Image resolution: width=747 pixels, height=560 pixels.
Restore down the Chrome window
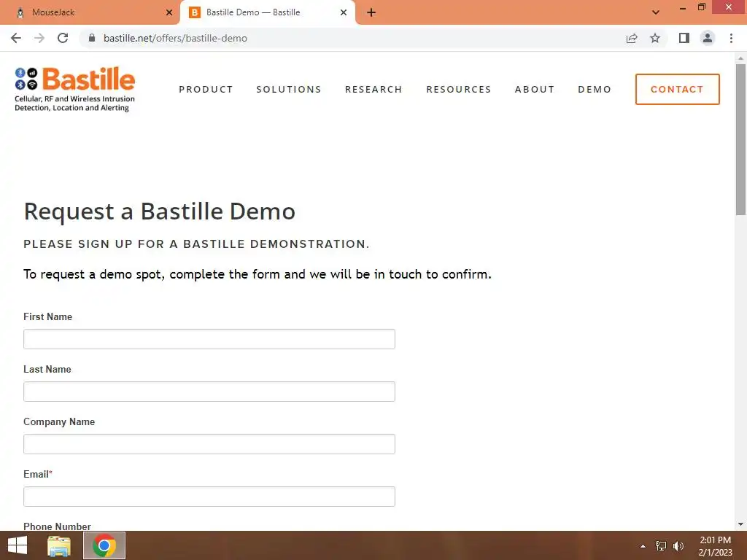tap(701, 7)
